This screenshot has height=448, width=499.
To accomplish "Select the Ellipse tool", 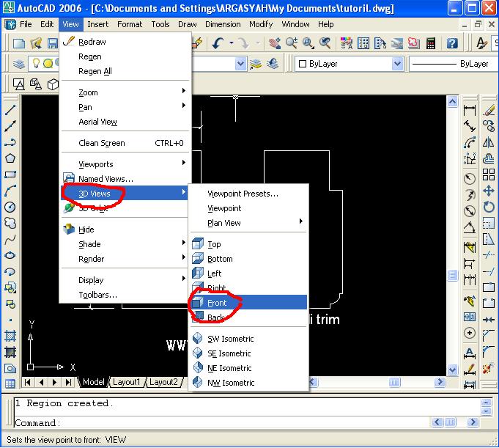I will coord(10,255).
